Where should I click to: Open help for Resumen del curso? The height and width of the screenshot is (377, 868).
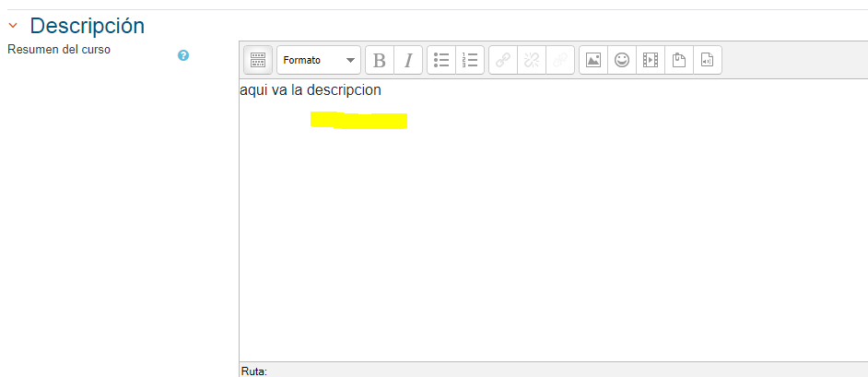[183, 55]
